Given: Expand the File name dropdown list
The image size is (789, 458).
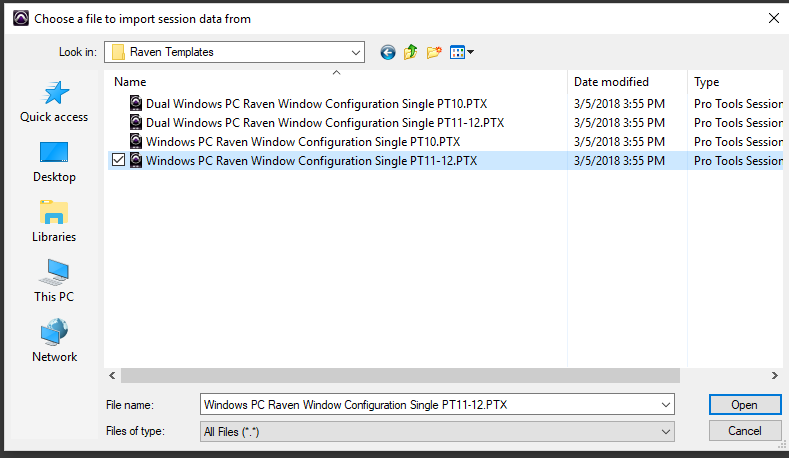Looking at the screenshot, I should click(x=666, y=404).
